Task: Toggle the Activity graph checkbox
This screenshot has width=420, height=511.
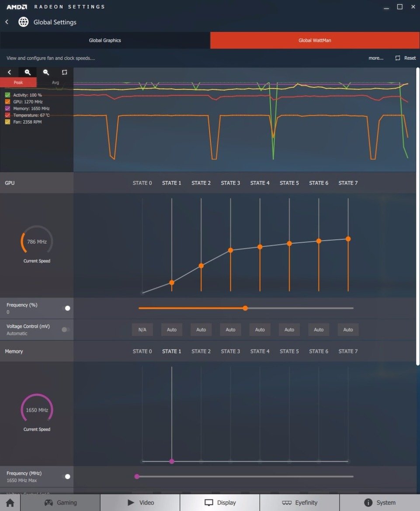Action: tap(7, 95)
